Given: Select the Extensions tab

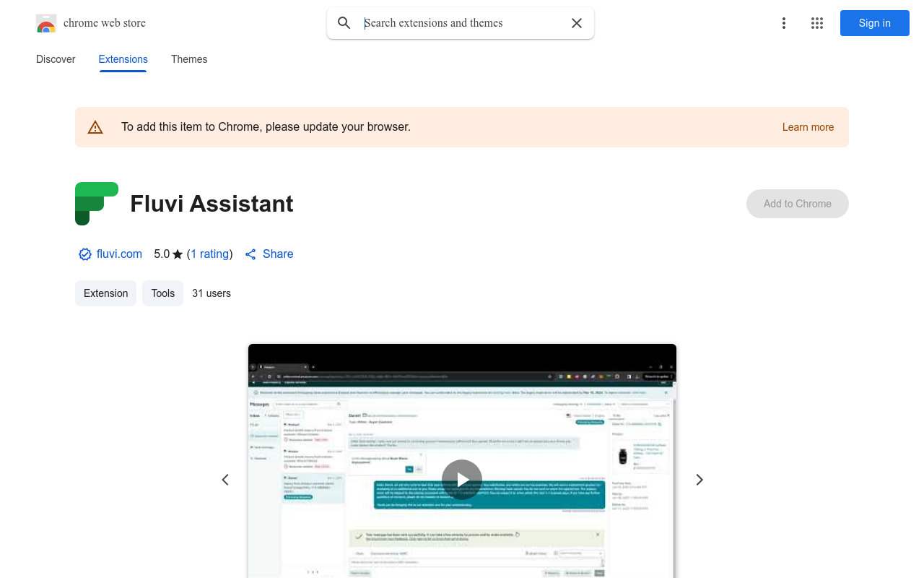Looking at the screenshot, I should tap(123, 59).
